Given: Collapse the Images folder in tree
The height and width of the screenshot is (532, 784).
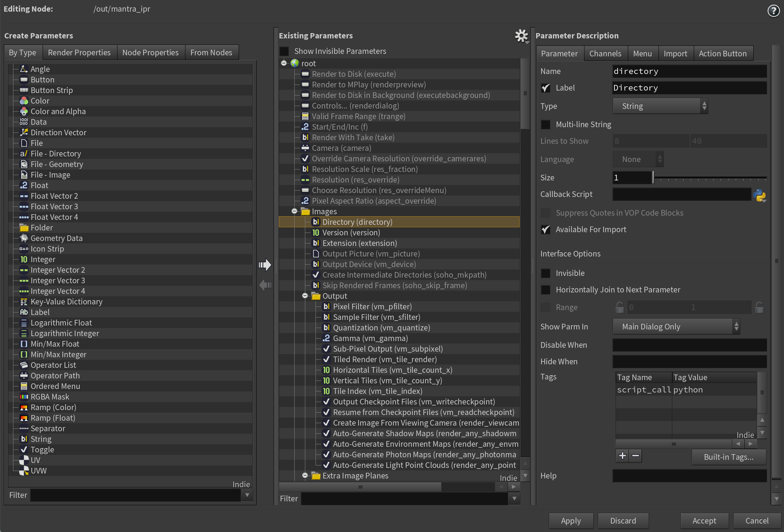Looking at the screenshot, I should click(294, 211).
